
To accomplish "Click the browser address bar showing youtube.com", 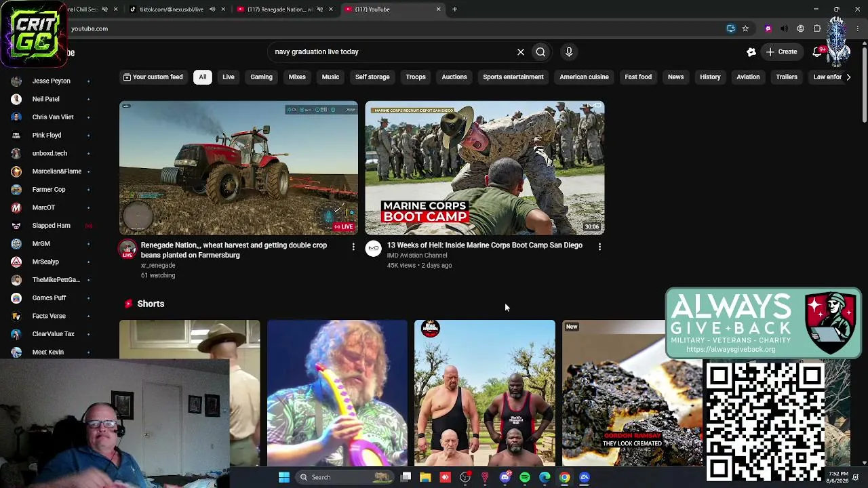I will (x=393, y=28).
